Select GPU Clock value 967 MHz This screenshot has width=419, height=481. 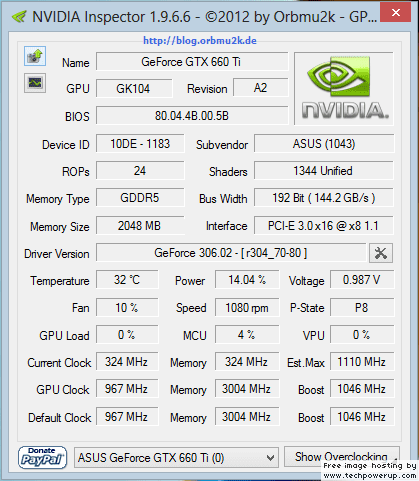coord(127,389)
